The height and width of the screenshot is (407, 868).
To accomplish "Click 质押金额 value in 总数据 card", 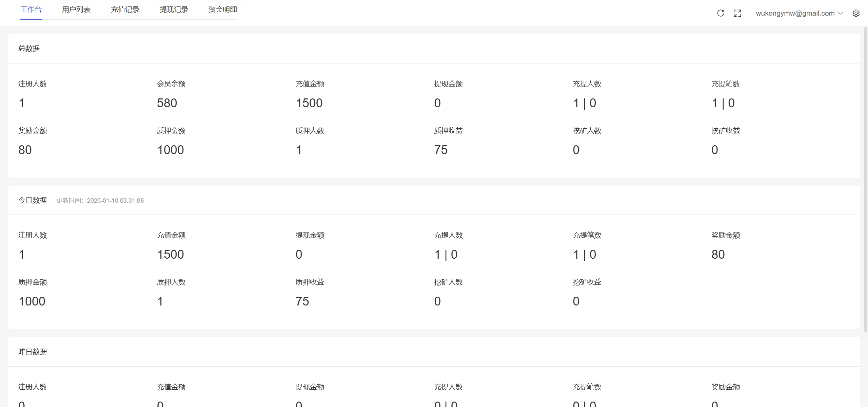I will [x=170, y=150].
